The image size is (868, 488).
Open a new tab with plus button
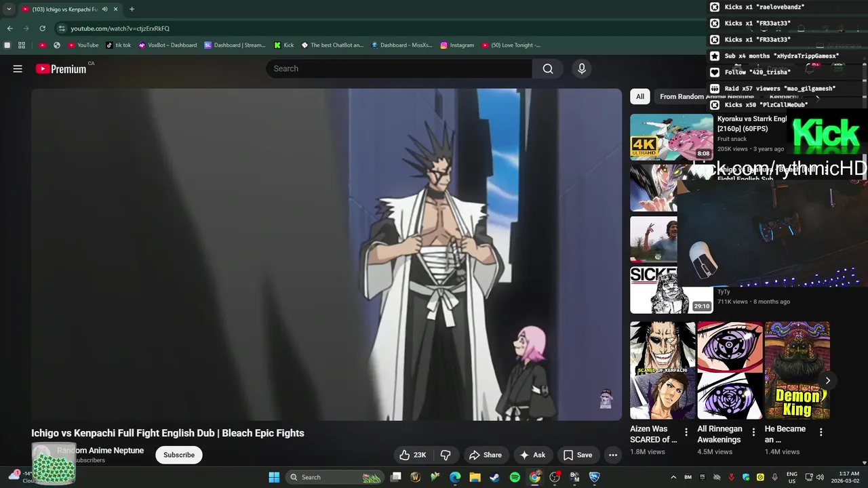tap(132, 9)
